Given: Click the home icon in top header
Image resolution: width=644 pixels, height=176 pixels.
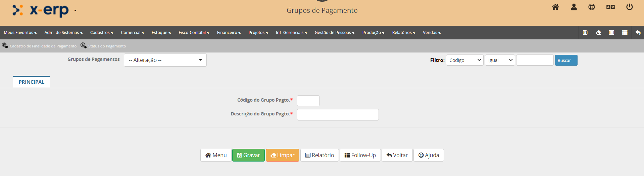Looking at the screenshot, I should (555, 7).
